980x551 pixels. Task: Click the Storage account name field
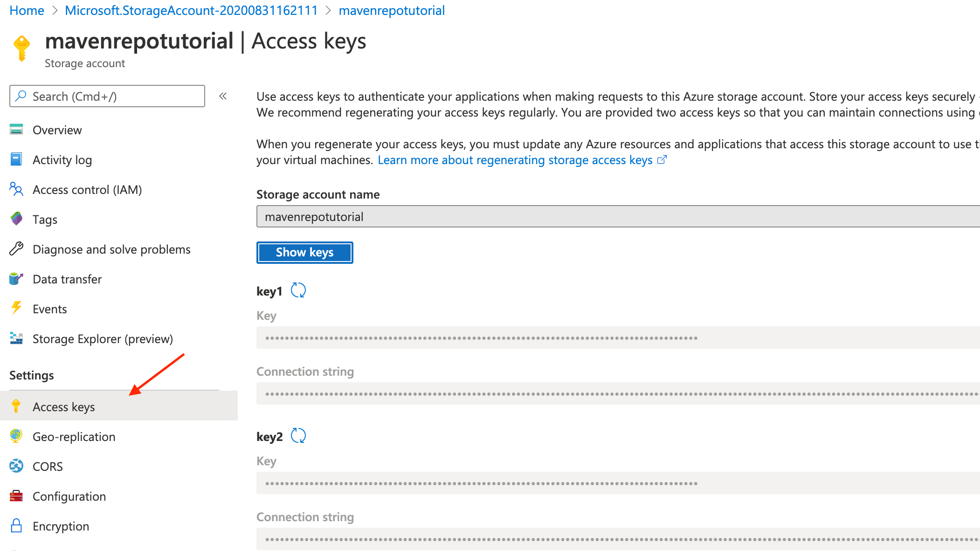[x=618, y=216]
